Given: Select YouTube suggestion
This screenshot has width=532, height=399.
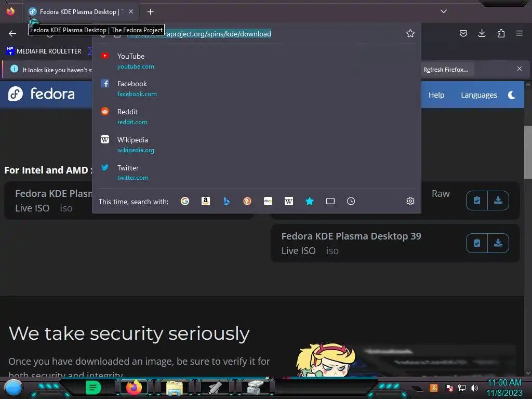Looking at the screenshot, I should click(x=257, y=61).
